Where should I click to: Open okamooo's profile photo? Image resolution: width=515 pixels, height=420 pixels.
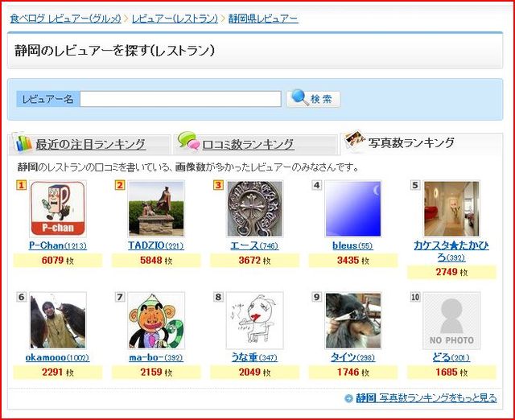tap(57, 320)
